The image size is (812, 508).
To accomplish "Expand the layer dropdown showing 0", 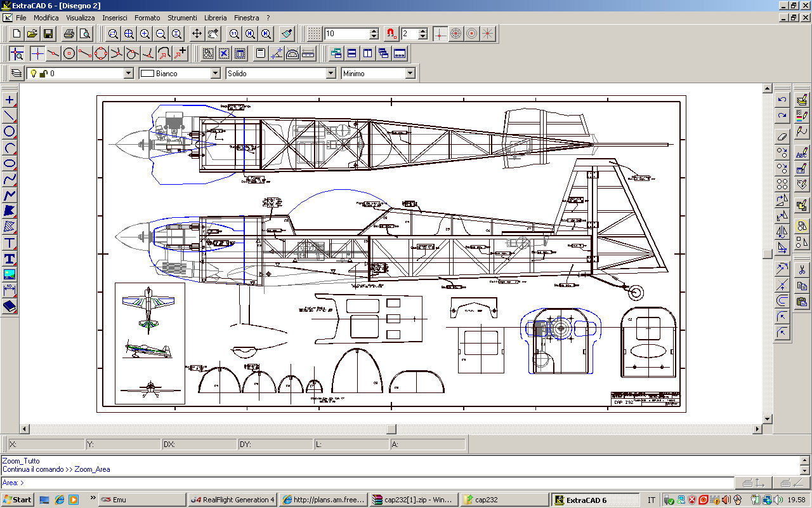I will click(128, 74).
